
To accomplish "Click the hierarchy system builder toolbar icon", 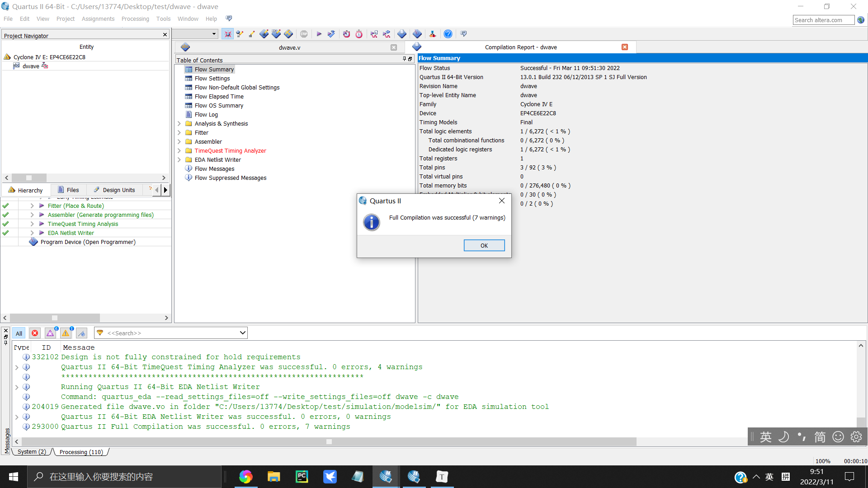I will pos(433,34).
